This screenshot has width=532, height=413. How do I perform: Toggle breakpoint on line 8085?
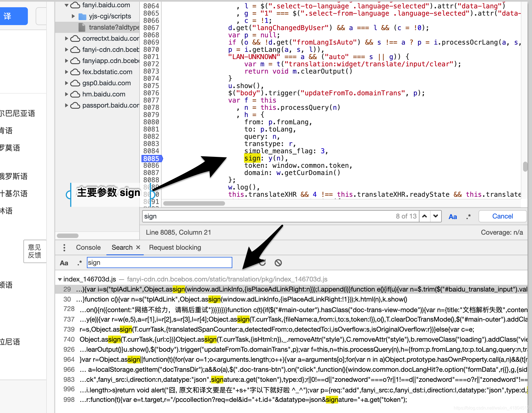coord(151,159)
